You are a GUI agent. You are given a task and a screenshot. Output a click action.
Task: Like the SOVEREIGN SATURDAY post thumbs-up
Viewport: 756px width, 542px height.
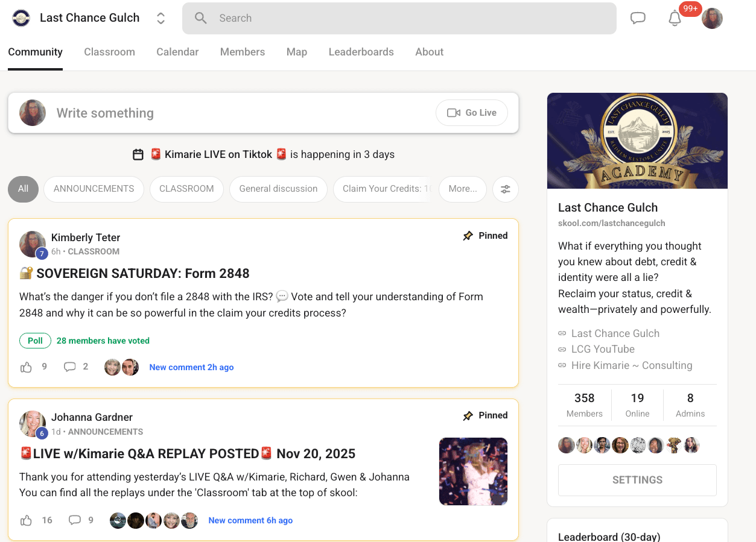pos(26,367)
